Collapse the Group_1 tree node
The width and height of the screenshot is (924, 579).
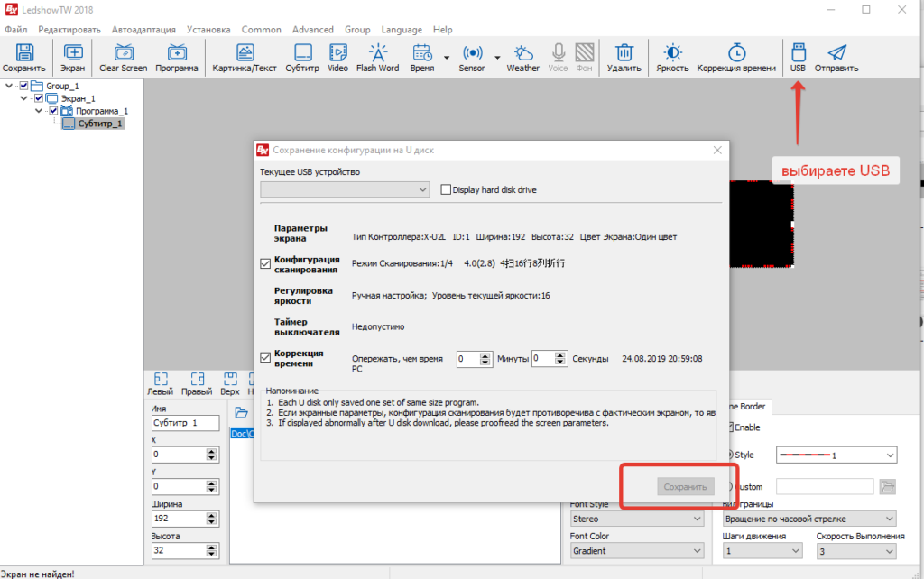point(9,86)
